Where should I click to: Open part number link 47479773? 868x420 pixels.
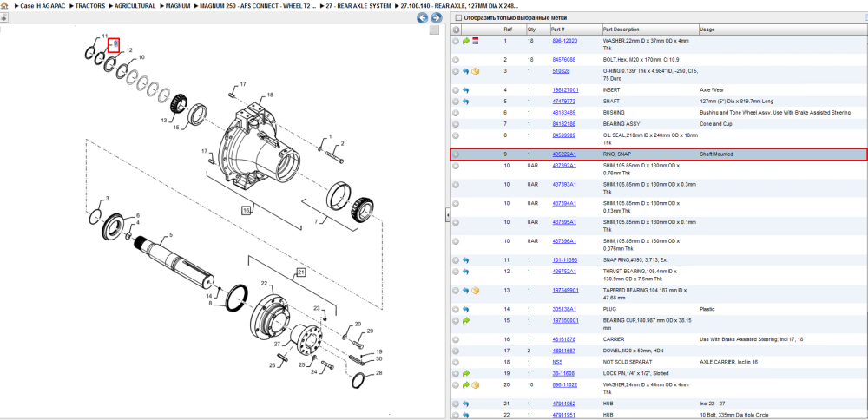tap(563, 102)
